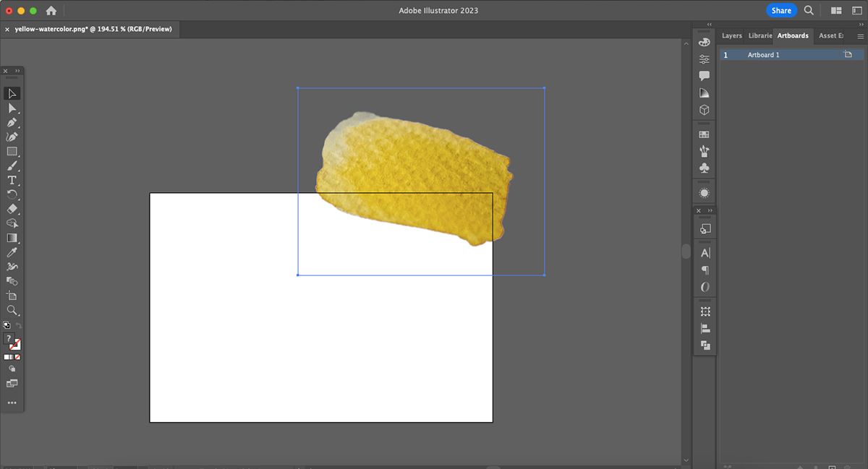This screenshot has width=868, height=469.
Task: Open the Align panel icon
Action: [705, 328]
